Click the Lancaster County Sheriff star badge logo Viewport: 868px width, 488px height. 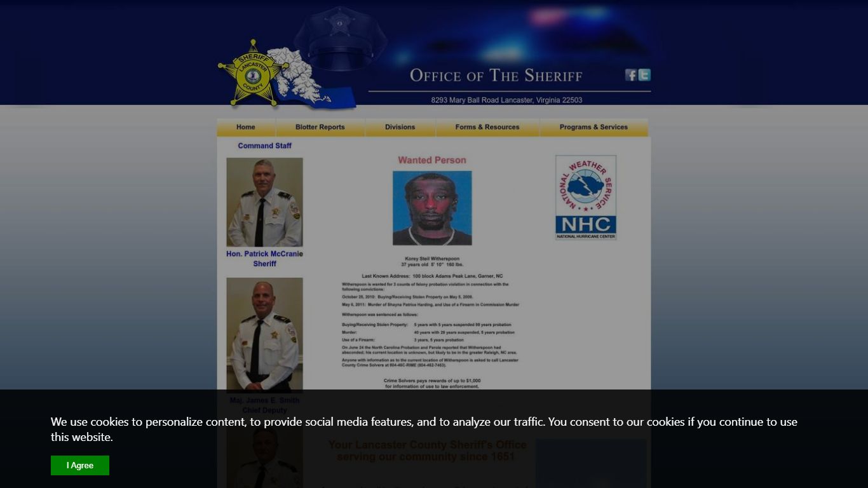point(253,74)
